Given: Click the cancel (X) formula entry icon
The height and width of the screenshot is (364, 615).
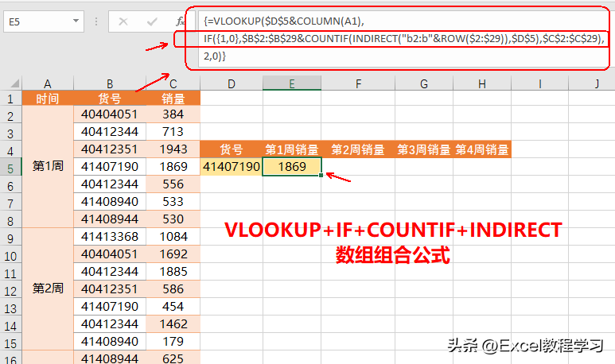Looking at the screenshot, I should (x=123, y=21).
